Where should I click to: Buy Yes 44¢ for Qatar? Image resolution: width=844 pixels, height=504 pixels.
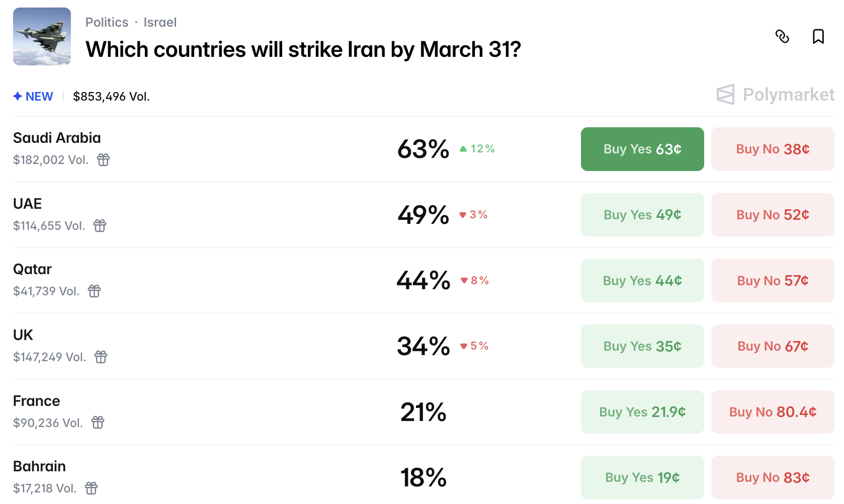point(642,281)
